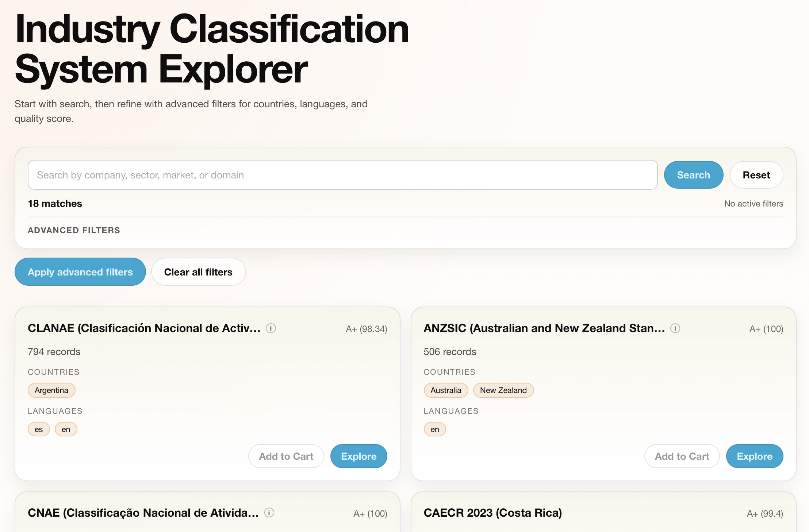Click the info icon next to CNAE title

[269, 513]
